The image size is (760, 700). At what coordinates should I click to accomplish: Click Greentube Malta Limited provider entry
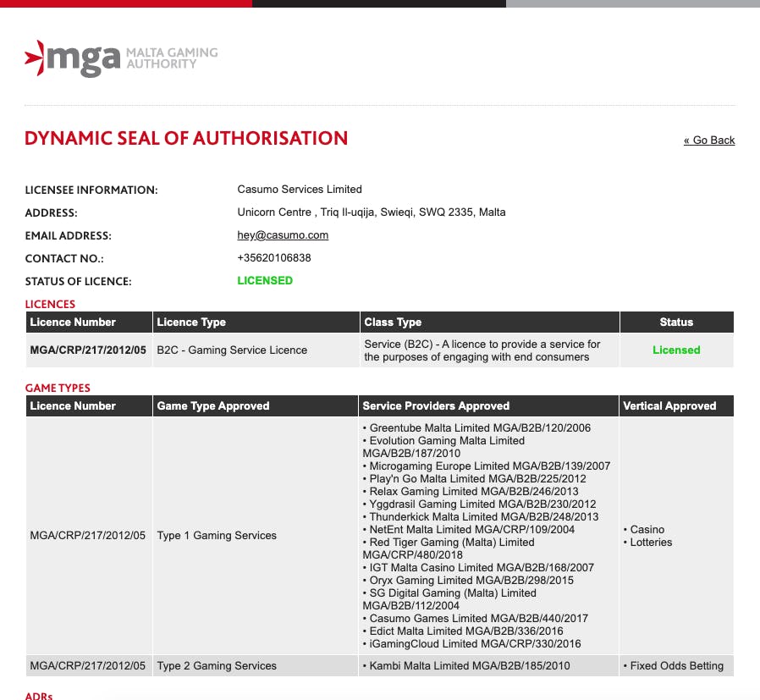477,428
